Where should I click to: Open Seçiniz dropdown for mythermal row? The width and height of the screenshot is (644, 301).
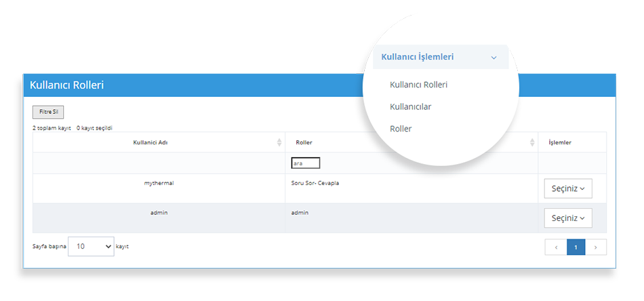point(567,188)
